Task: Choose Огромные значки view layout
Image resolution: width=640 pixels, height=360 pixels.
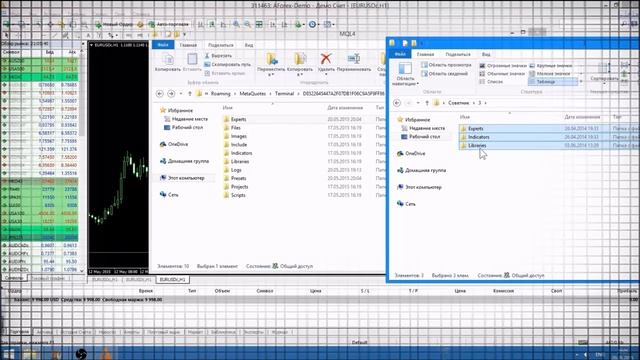Action: 502,66
